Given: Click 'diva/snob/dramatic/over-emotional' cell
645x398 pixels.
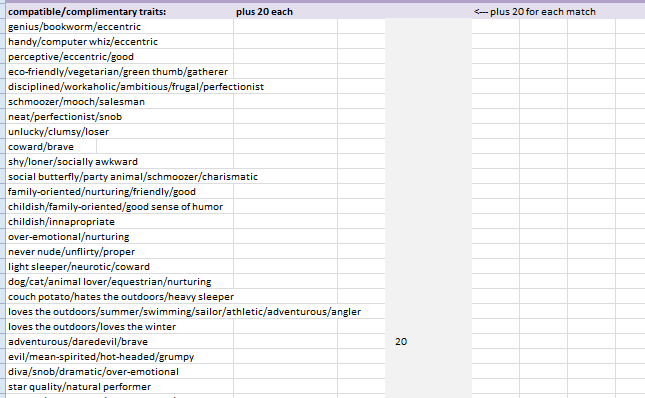Looking at the screenshot, I should 93,372.
